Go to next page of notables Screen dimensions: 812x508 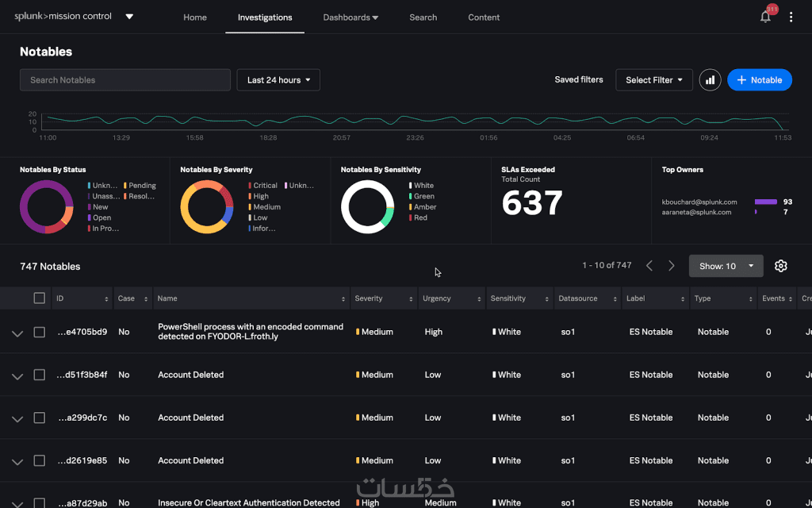point(672,266)
